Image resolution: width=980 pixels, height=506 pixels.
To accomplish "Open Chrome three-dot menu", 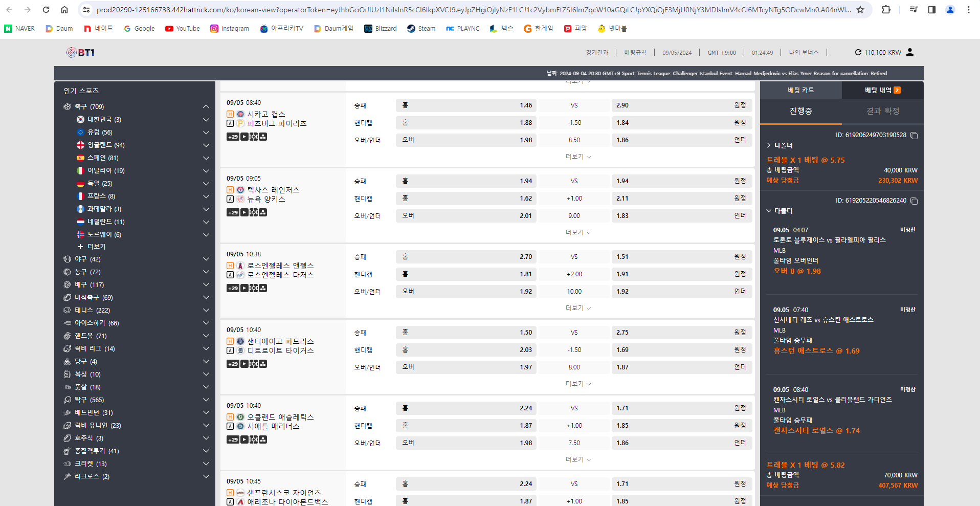I will (x=969, y=10).
